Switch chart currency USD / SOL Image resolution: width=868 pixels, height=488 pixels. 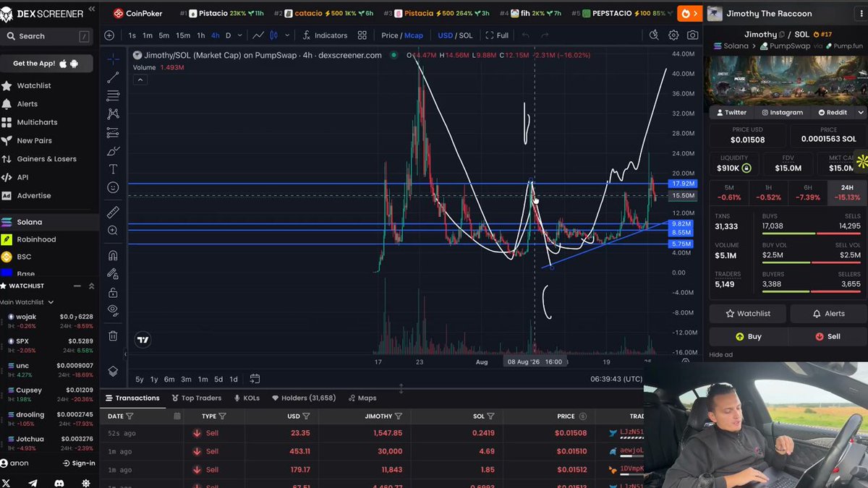[454, 35]
